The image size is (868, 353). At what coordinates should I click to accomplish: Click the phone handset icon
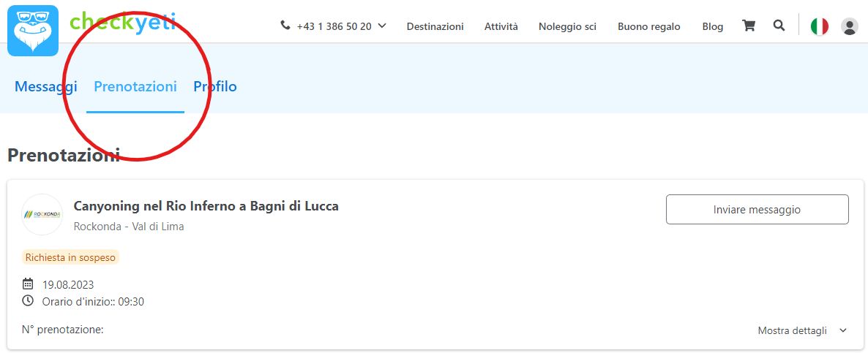(x=285, y=26)
